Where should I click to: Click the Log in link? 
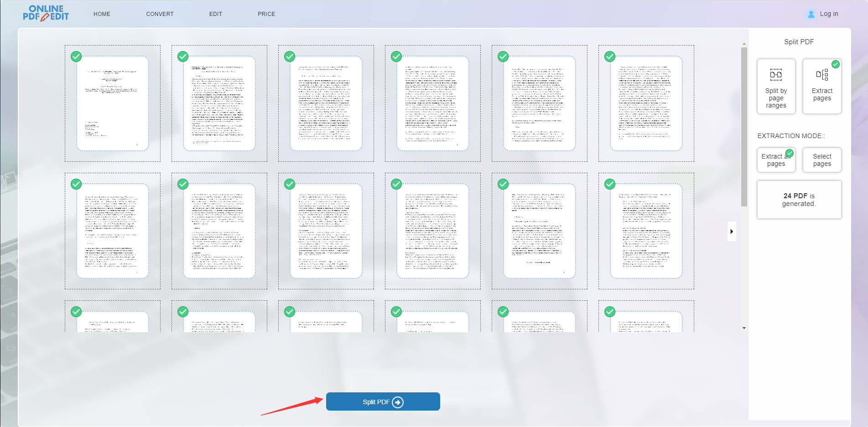[829, 14]
